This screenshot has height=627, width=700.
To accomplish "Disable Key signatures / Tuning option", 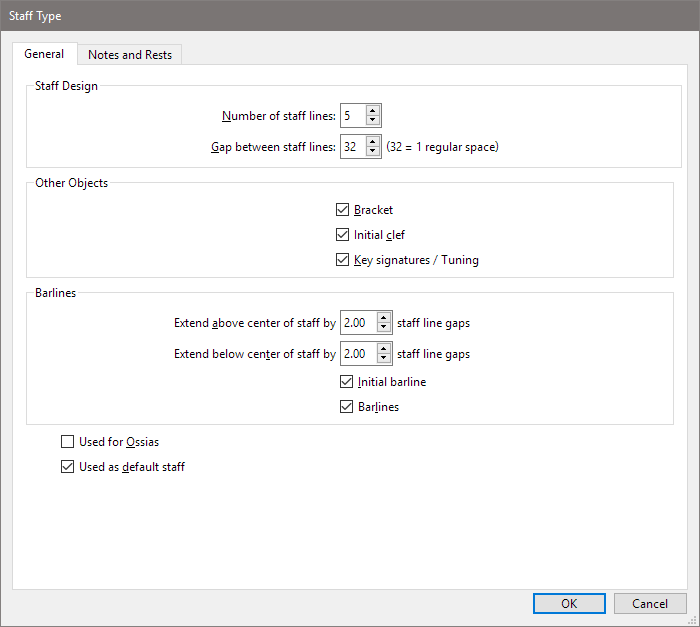I will 343,260.
